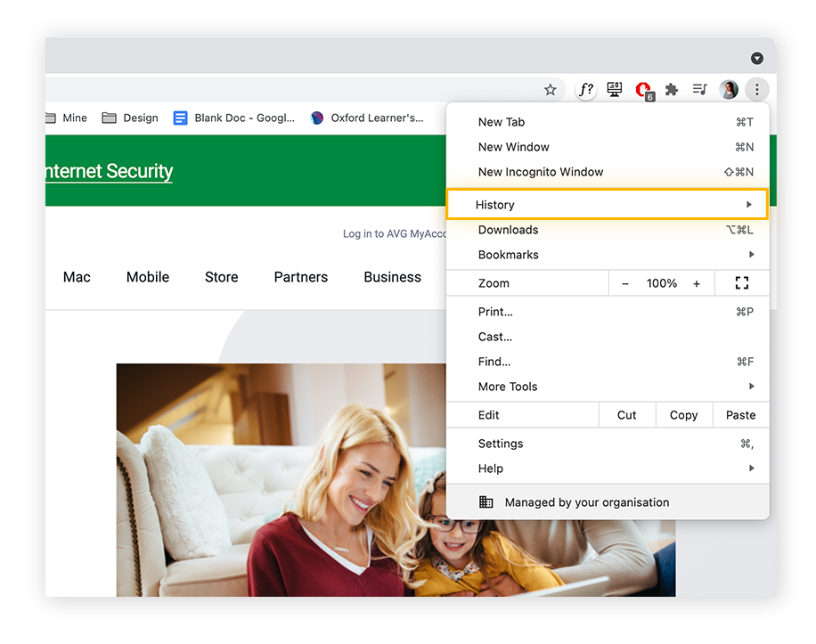Click the monitor screen extension icon
Image resolution: width=816 pixels, height=644 pixels.
[615, 89]
